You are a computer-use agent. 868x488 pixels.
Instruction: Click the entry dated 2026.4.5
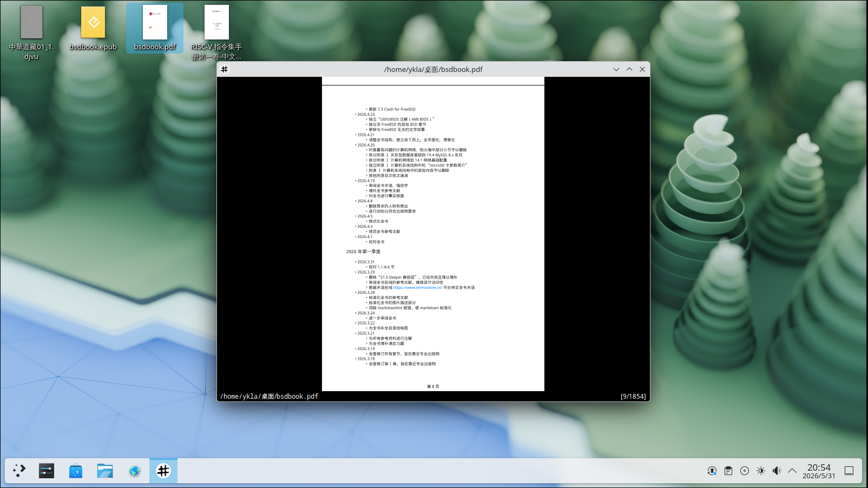[365, 216]
